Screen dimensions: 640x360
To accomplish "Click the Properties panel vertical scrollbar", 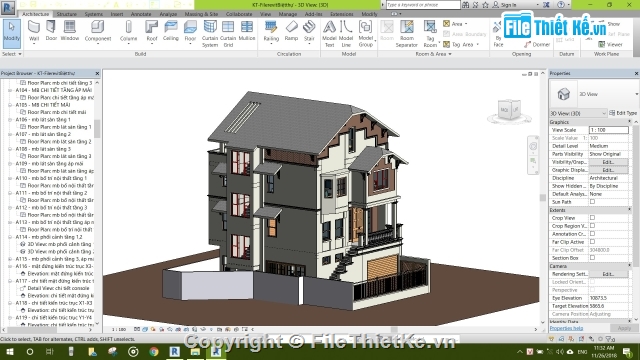I will point(636,196).
